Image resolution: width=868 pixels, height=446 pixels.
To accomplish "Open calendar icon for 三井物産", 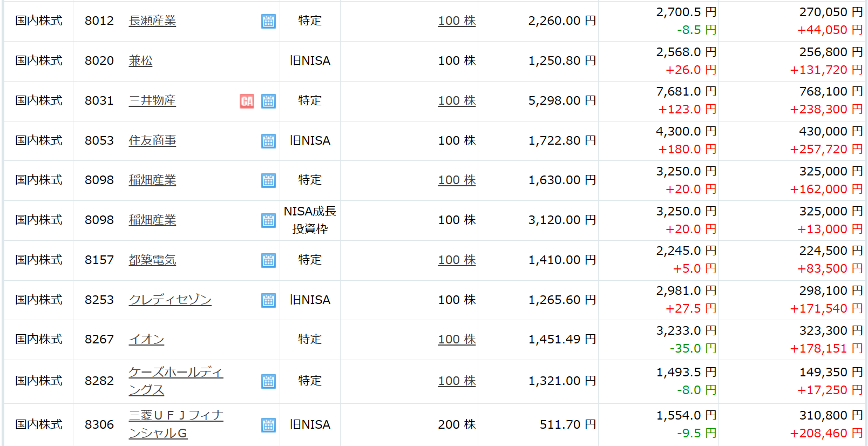I will point(268,101).
